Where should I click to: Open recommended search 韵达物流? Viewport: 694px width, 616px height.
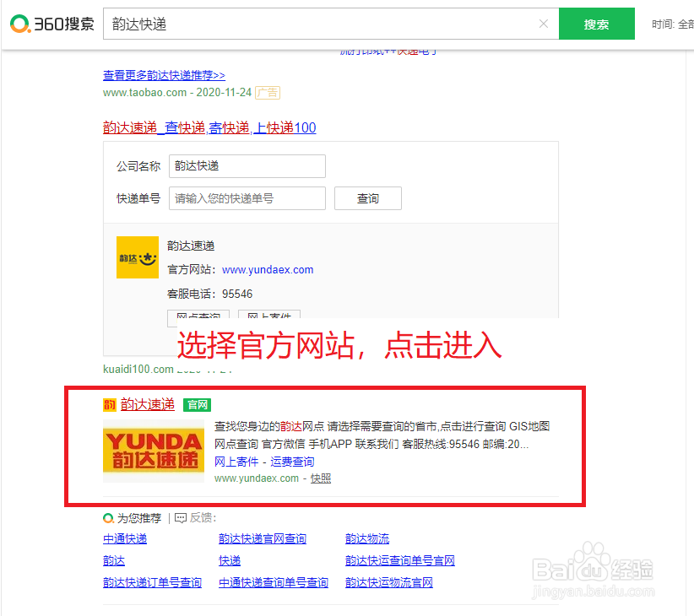[x=367, y=538]
